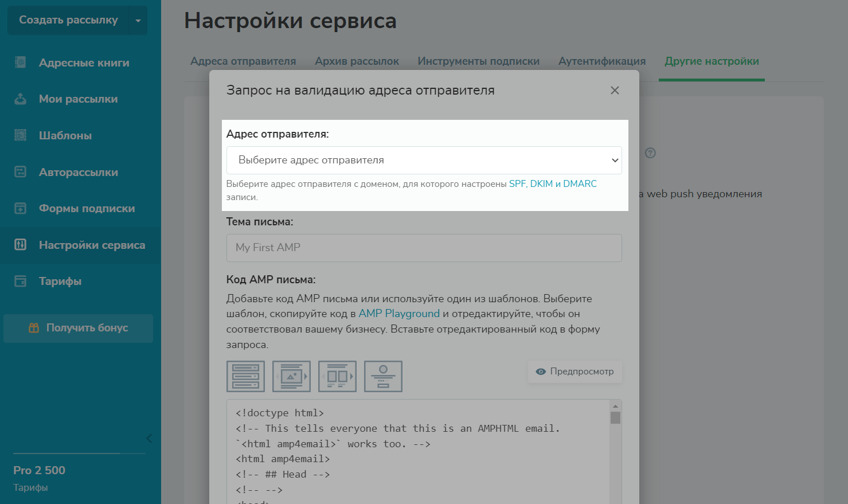This screenshot has width=848, height=504.
Task: Click the Get bonus button
Action: (79, 328)
